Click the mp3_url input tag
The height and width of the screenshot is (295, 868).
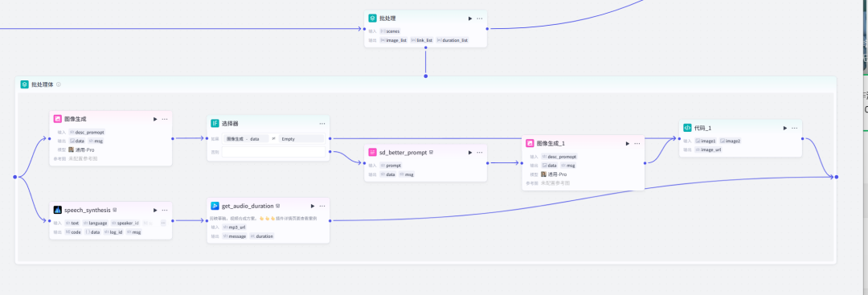(235, 227)
